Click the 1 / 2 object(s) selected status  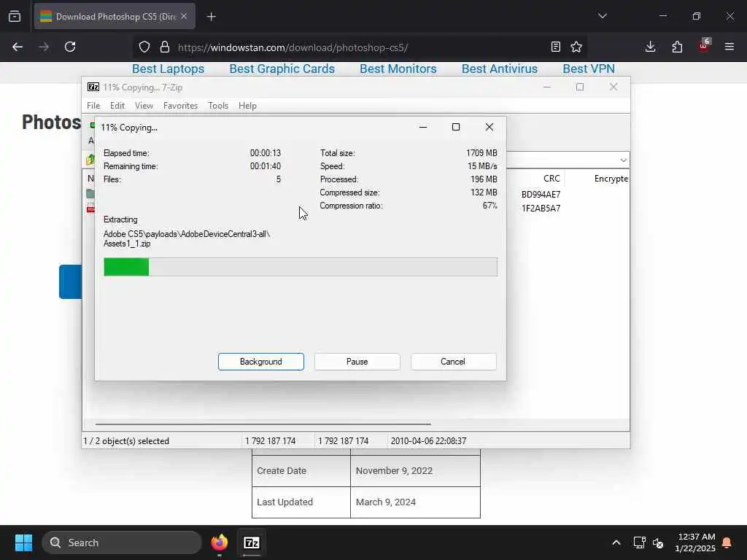point(126,441)
